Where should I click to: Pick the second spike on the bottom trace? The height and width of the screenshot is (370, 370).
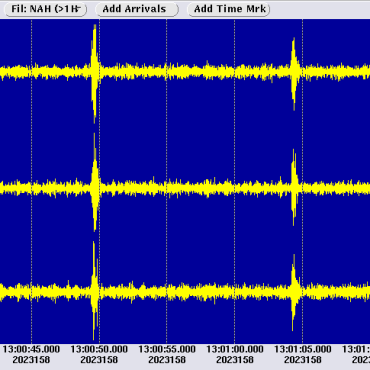[x=294, y=292]
